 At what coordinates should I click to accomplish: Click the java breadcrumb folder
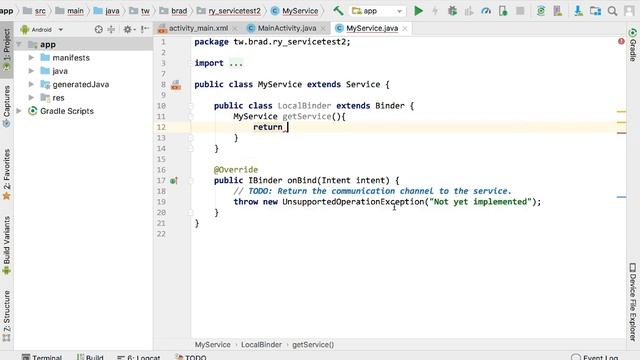107,11
